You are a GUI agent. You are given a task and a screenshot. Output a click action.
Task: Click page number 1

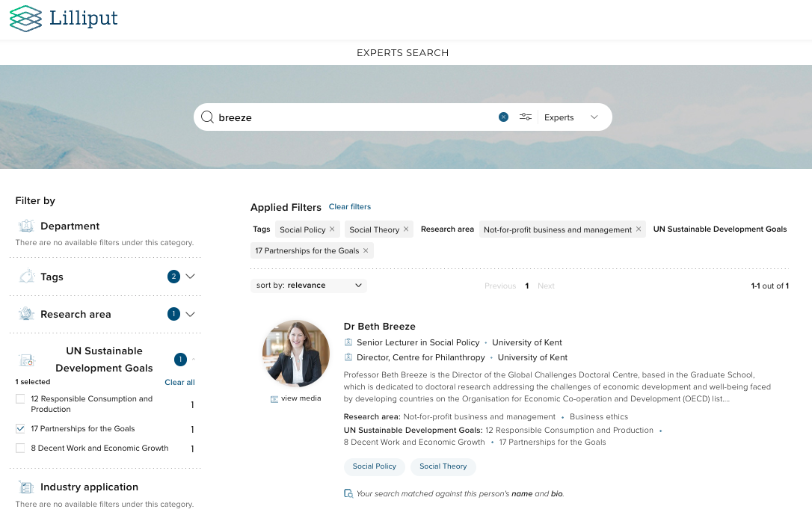pos(526,286)
